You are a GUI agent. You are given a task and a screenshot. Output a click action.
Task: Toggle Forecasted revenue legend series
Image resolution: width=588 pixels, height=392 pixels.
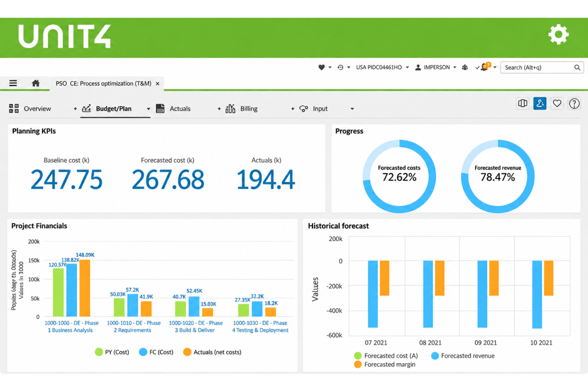(463, 356)
